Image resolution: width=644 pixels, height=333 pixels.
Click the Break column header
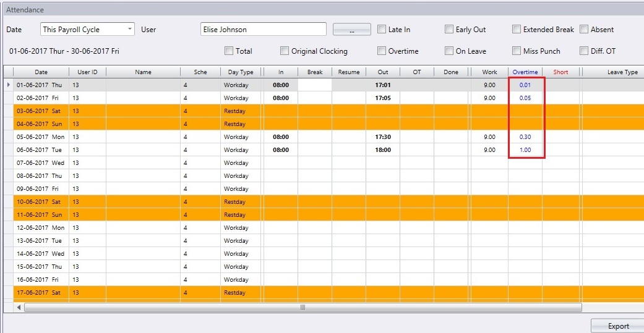point(315,72)
